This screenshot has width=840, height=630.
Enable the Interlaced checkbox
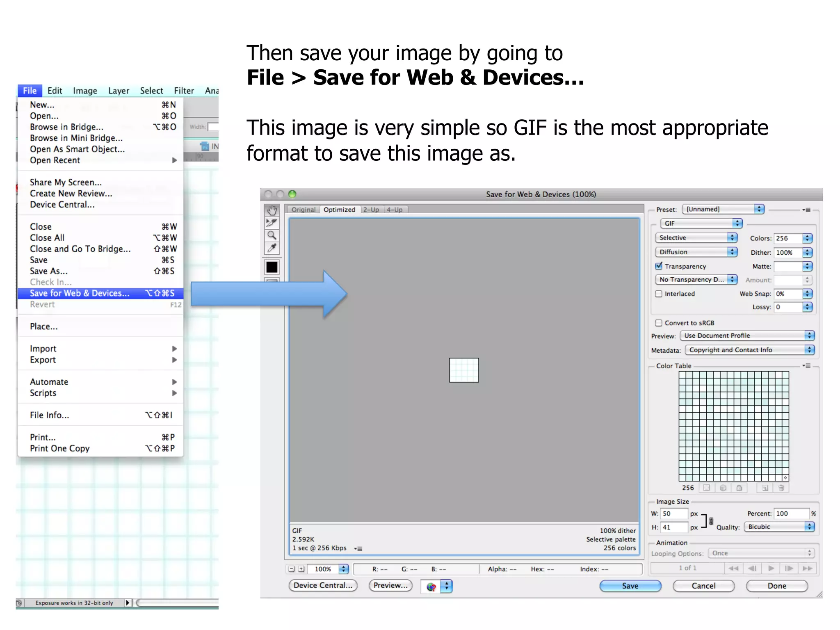point(659,294)
